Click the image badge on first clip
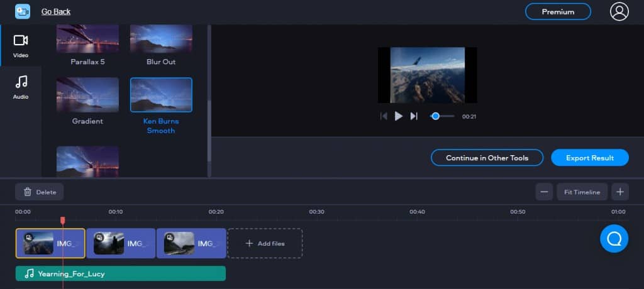The image size is (644, 289). coord(28,237)
